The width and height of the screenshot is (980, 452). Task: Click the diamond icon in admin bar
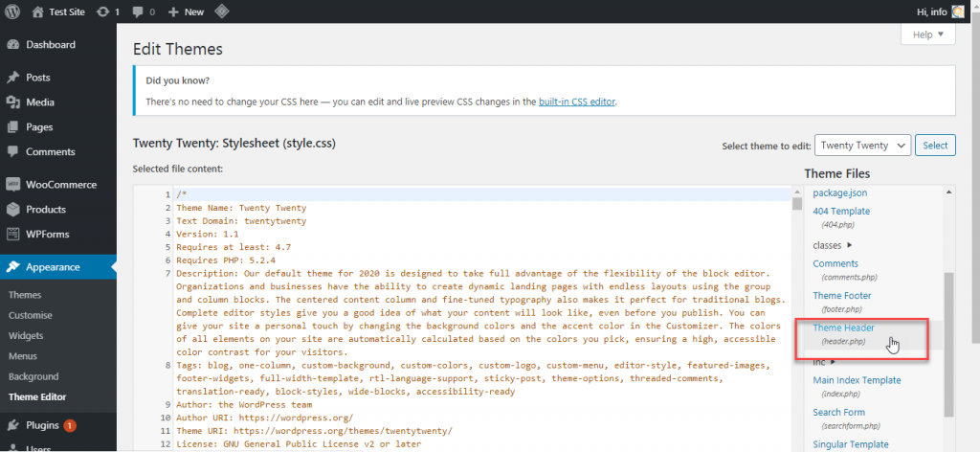221,11
